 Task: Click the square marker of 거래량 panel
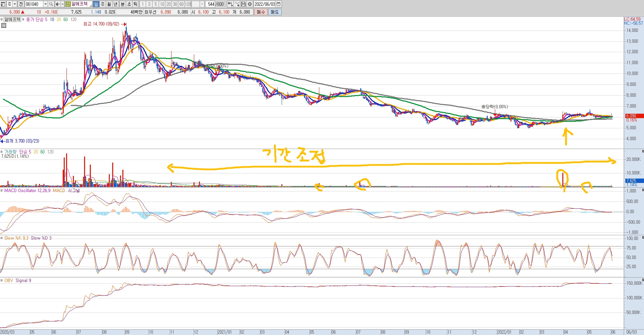(1, 152)
